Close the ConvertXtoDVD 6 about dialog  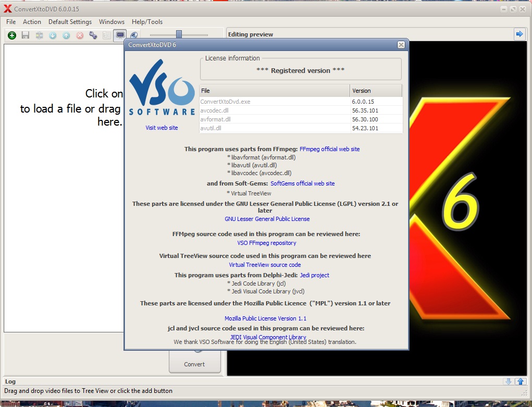[x=401, y=45]
